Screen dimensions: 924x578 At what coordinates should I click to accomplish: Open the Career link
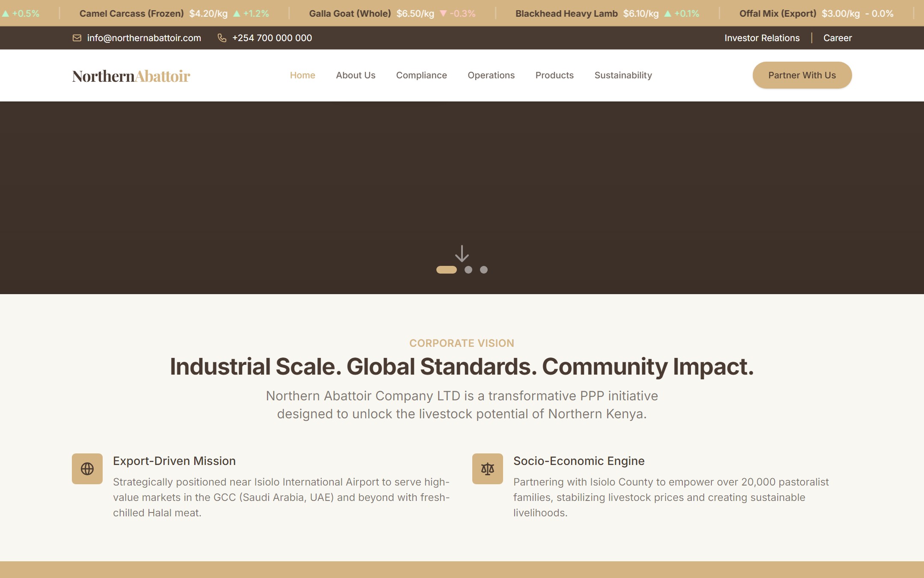(x=838, y=38)
